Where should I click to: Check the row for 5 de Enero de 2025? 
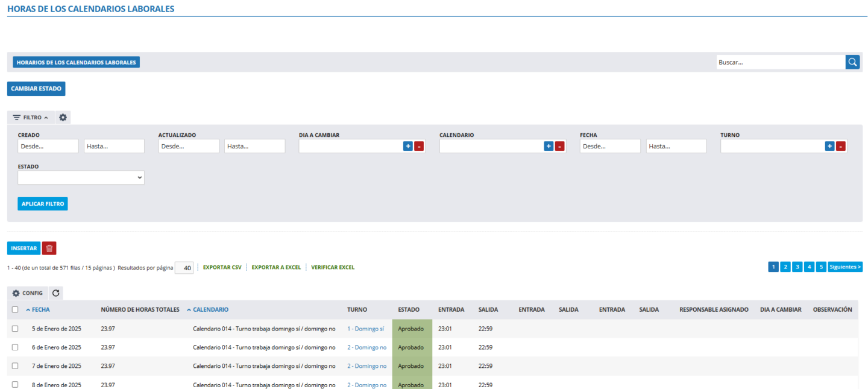(15, 329)
